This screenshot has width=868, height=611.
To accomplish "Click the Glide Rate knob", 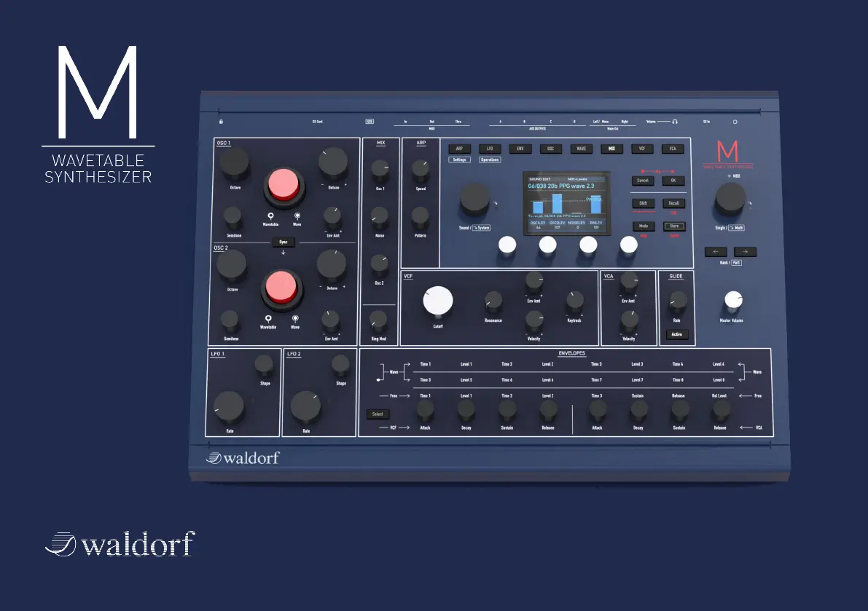I will [678, 302].
